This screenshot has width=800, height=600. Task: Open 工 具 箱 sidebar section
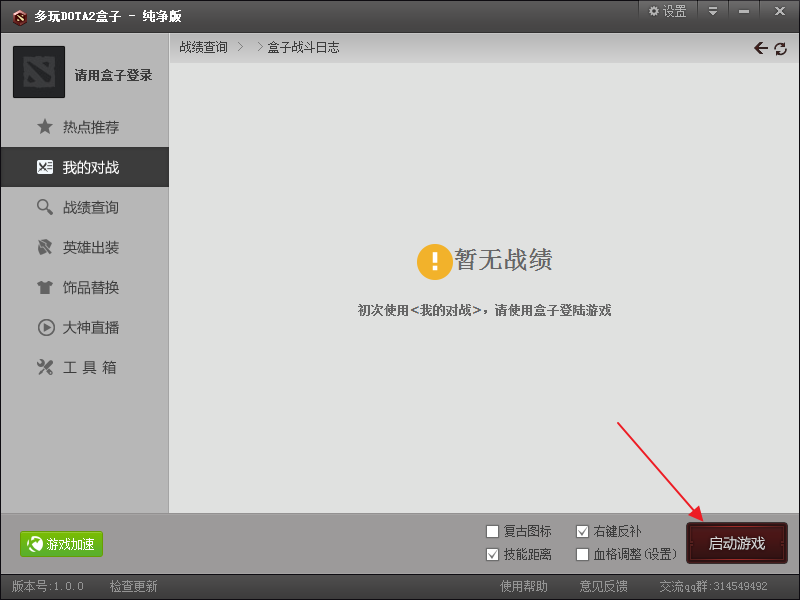[85, 367]
